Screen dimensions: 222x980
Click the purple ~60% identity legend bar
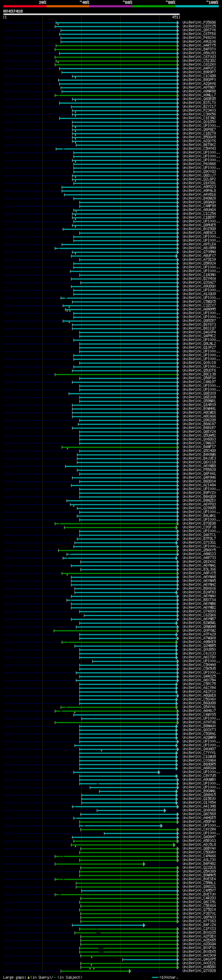click(111, 6)
